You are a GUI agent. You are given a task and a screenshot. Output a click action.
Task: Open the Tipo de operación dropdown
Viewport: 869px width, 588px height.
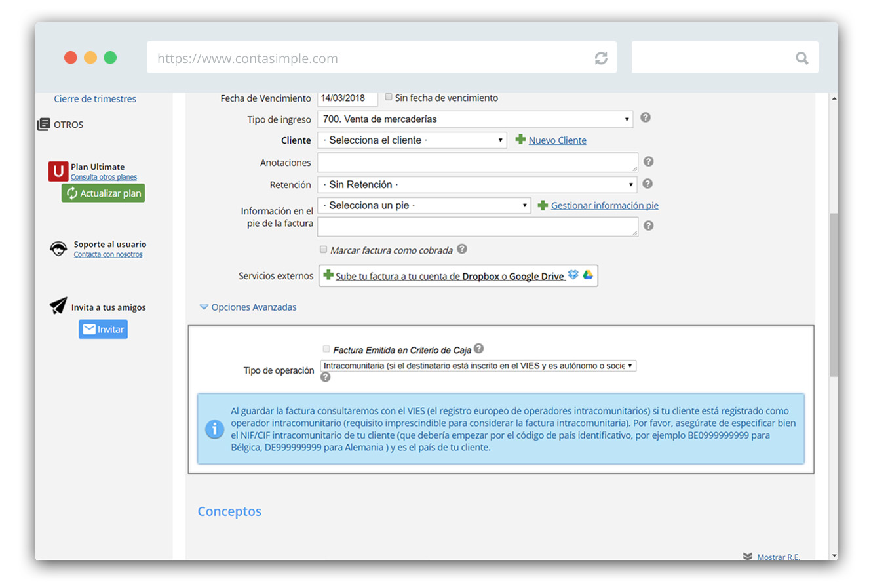(478, 366)
